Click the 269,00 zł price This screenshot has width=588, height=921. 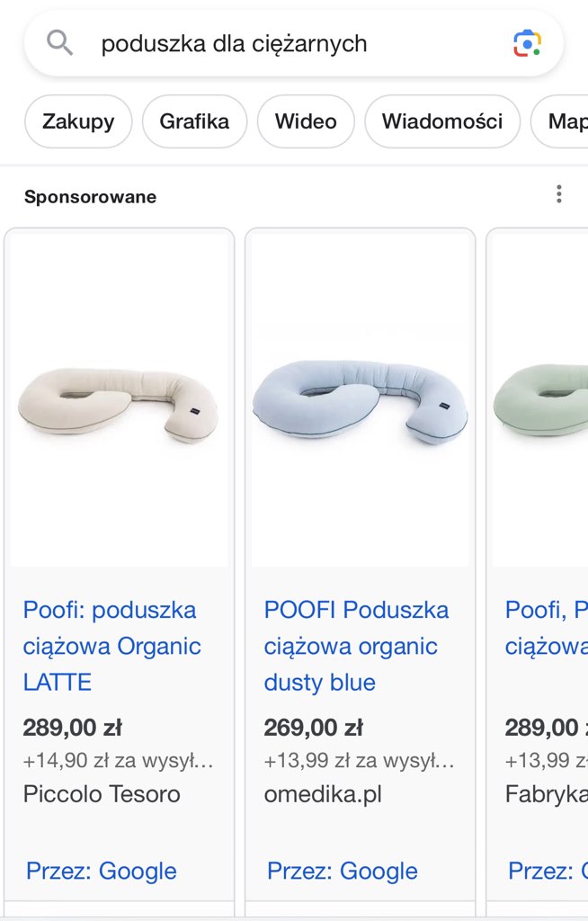[313, 728]
